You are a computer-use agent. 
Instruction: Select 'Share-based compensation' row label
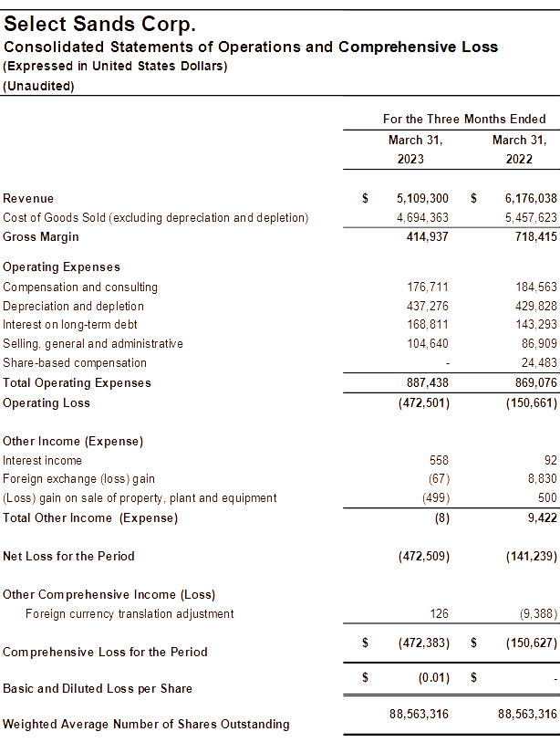tap(75, 363)
